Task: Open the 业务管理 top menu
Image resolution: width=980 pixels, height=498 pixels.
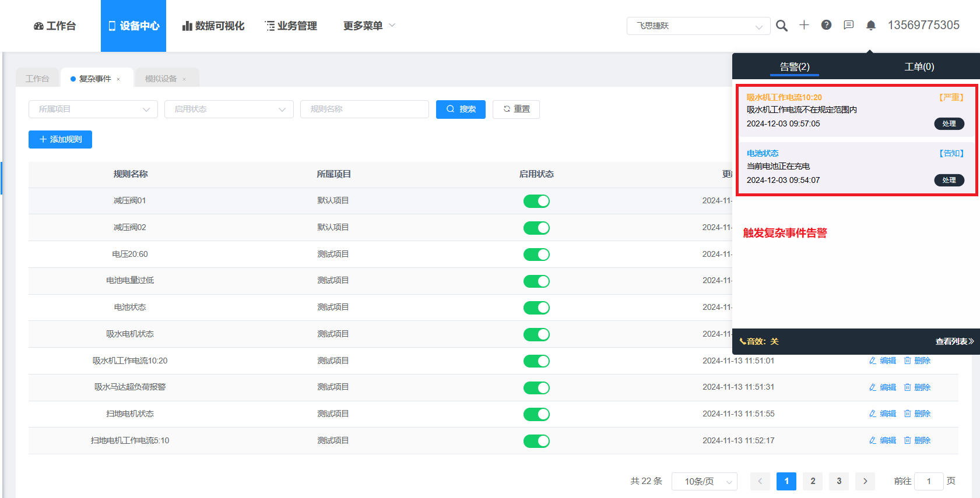Action: [x=291, y=26]
